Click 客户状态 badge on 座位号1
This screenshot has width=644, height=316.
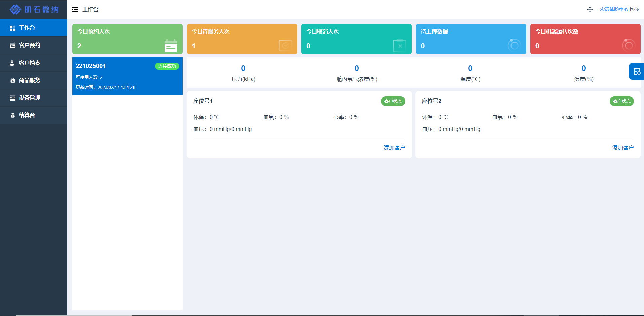(x=393, y=101)
